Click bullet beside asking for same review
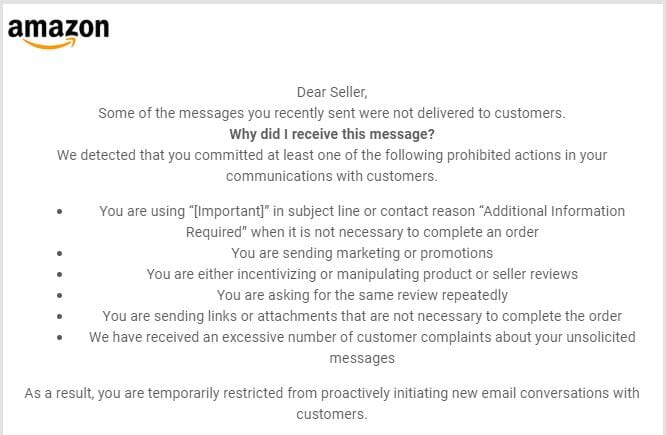Screen dimensions: 666x435 [x=59, y=295]
